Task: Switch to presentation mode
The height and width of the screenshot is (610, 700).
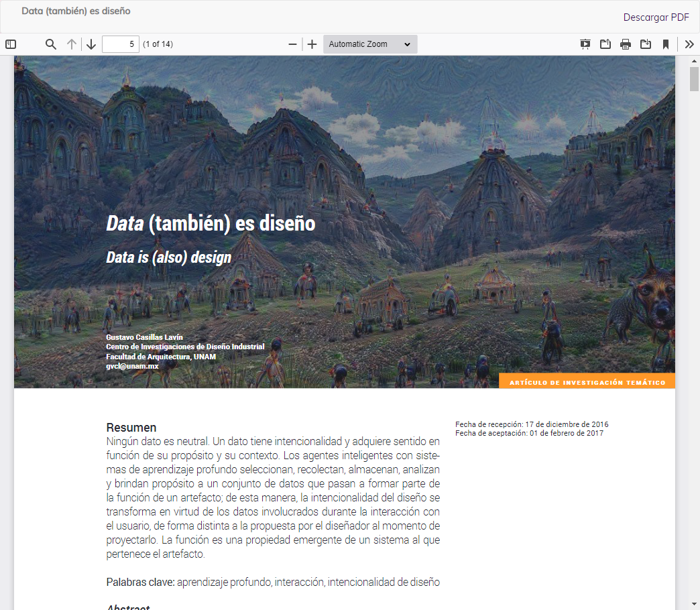Action: 585,44
